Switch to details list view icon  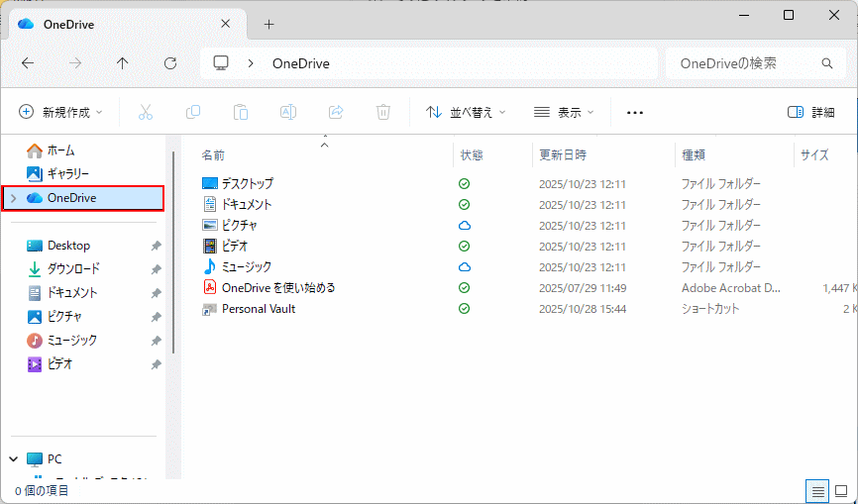817,492
